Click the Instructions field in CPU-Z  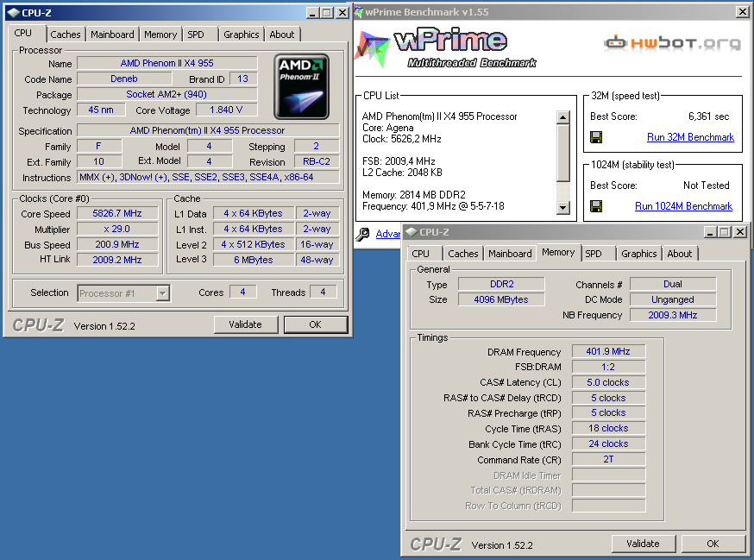coord(208,177)
